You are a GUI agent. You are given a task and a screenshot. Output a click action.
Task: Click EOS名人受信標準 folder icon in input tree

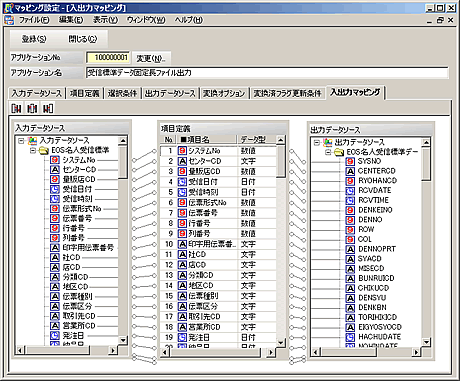click(x=44, y=150)
